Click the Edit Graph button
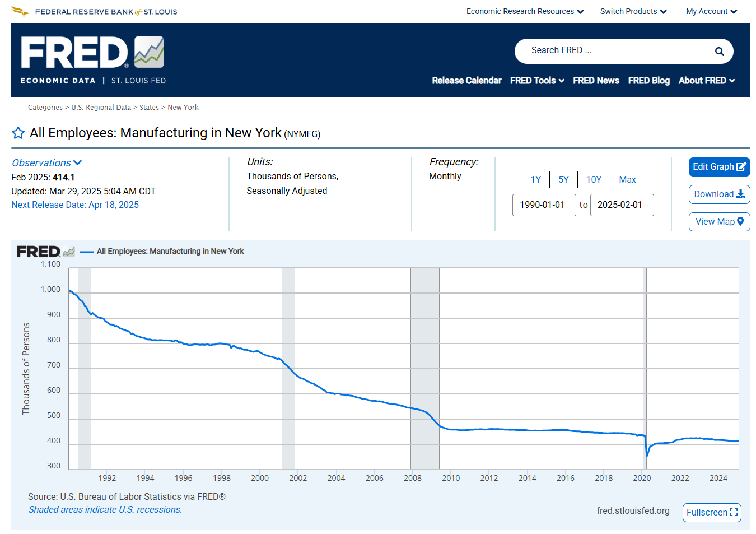 tap(719, 167)
